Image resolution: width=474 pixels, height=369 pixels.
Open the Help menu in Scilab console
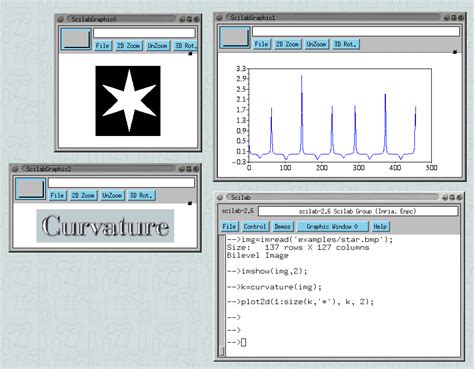tap(380, 227)
